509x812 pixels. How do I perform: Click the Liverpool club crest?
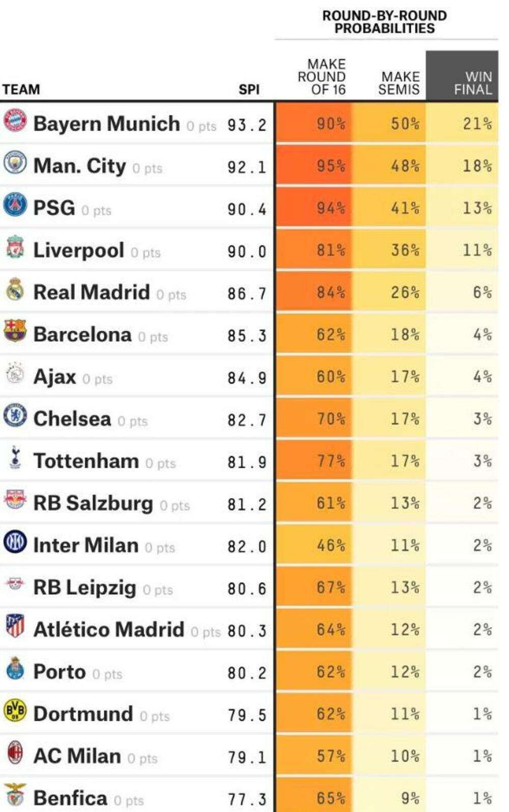click(15, 247)
